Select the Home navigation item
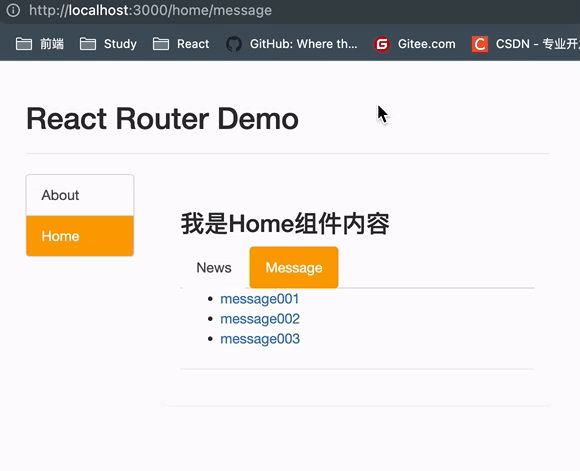 tap(80, 236)
